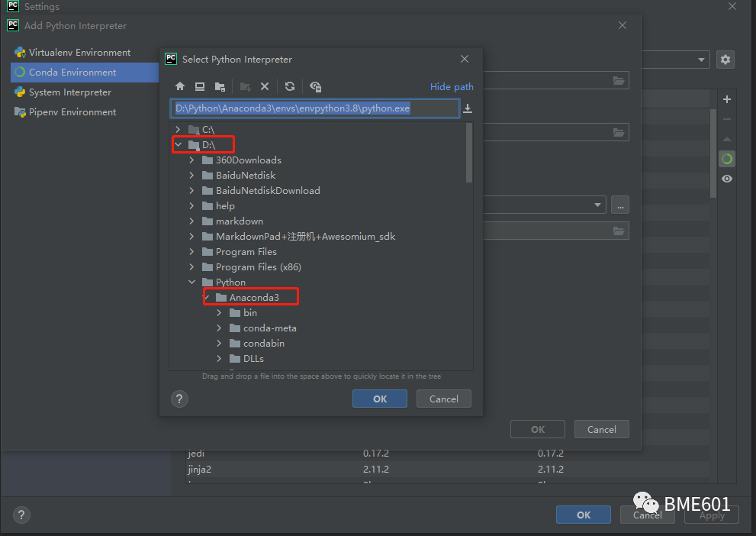
Task: Expand the BaiduNetdiskDownload folder
Action: pos(191,191)
